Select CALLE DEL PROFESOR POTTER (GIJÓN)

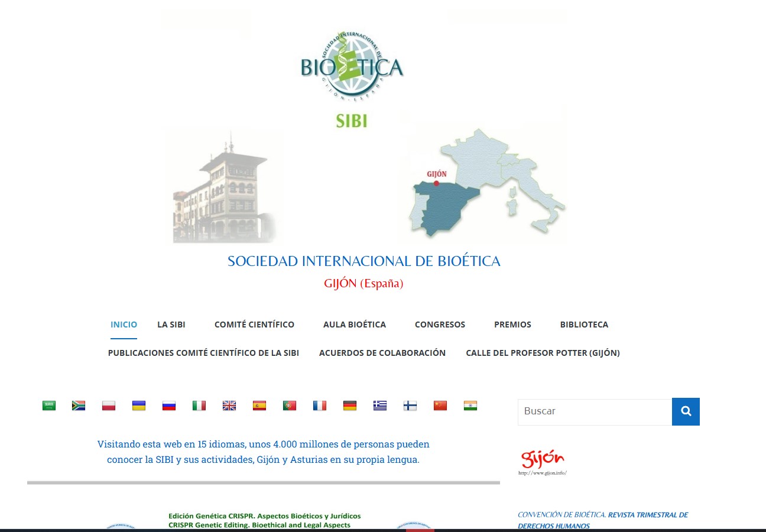pyautogui.click(x=543, y=353)
